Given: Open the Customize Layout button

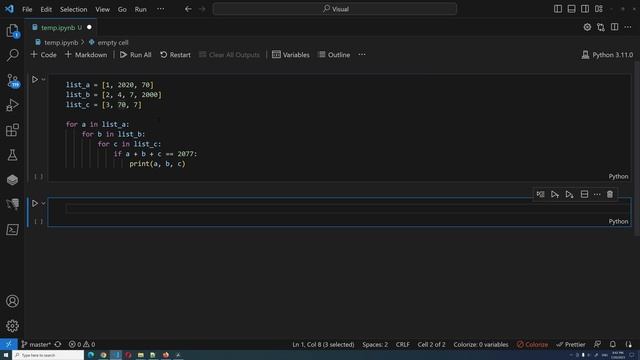Looking at the screenshot, I should (x=599, y=9).
